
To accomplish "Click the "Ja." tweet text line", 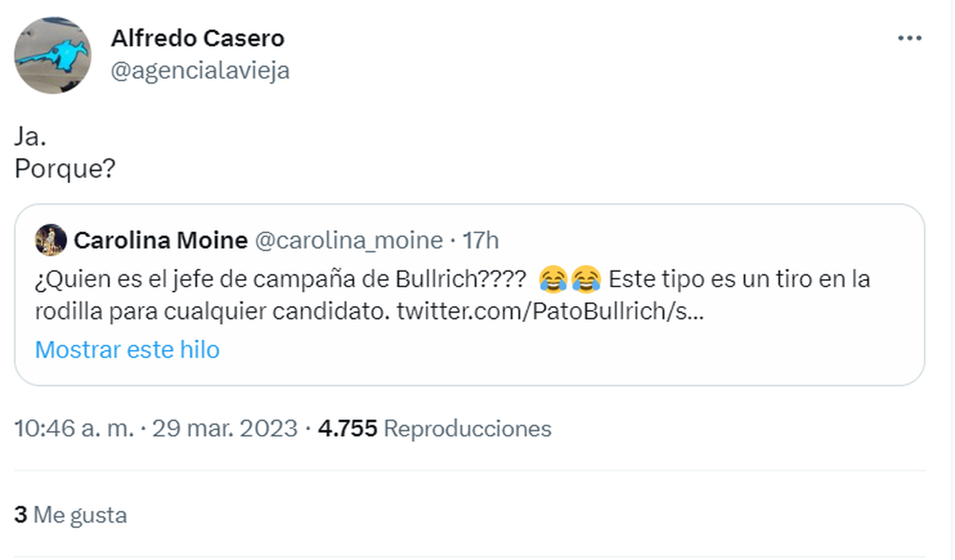I will [x=30, y=137].
